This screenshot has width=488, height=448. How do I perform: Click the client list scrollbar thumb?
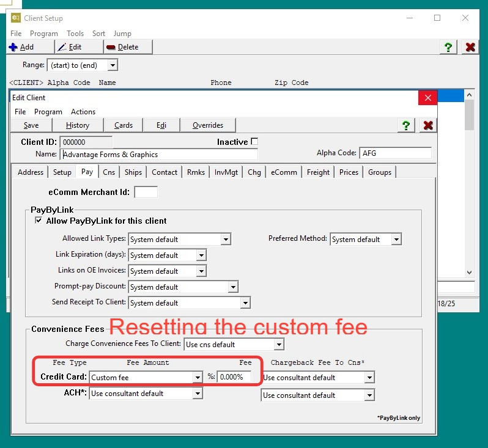click(469, 114)
